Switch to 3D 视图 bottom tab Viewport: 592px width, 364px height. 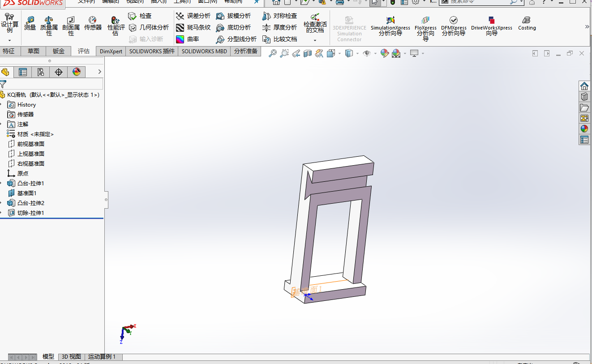click(x=71, y=357)
